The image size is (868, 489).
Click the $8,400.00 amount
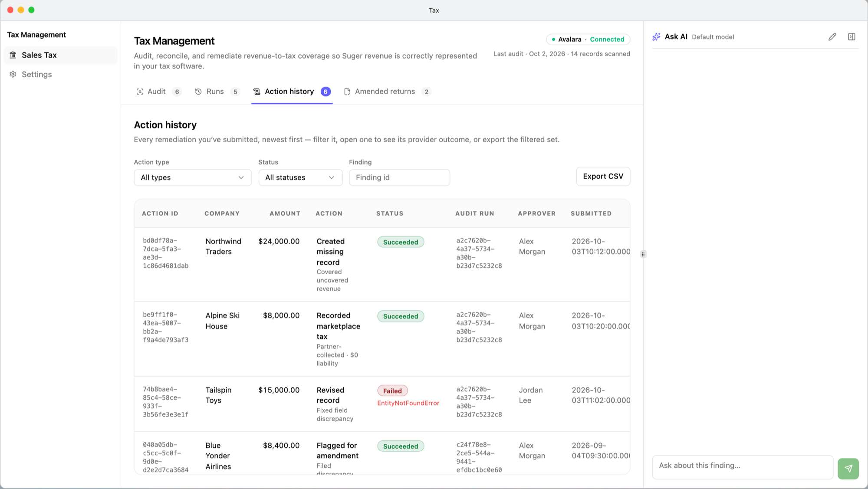pos(281,446)
